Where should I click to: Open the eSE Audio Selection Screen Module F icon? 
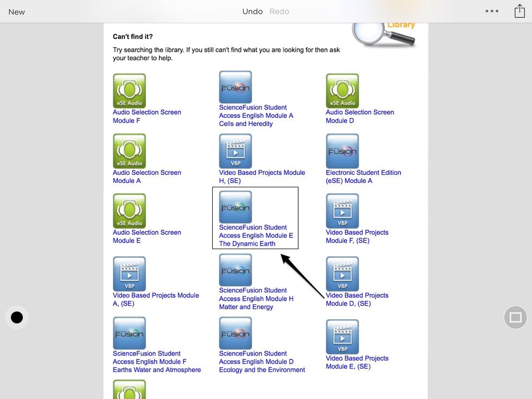point(129,91)
